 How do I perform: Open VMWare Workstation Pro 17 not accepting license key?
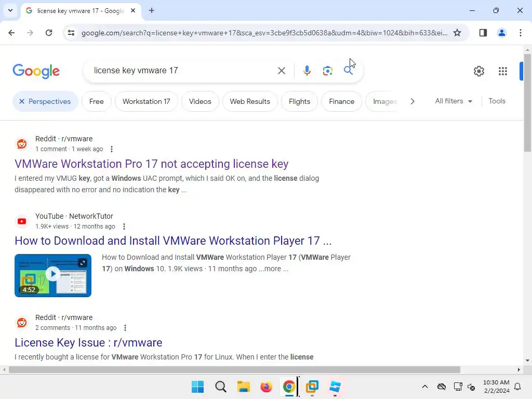pos(151,164)
